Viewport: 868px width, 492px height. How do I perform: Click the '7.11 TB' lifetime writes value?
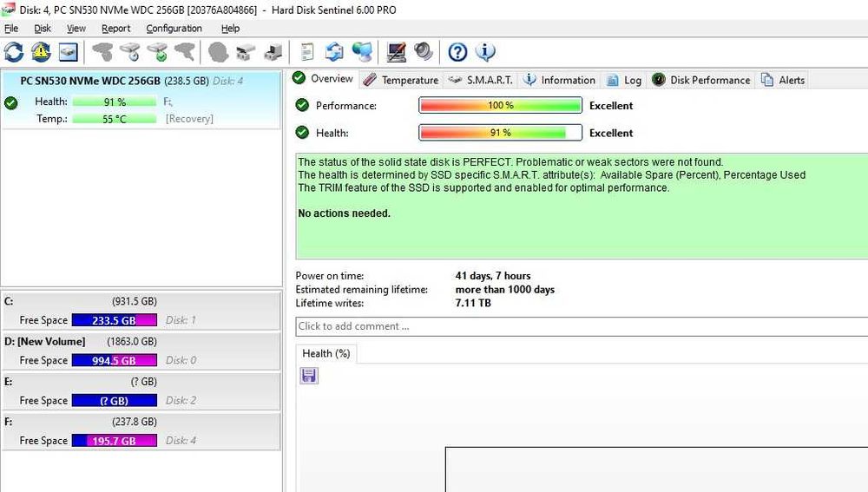[473, 303]
